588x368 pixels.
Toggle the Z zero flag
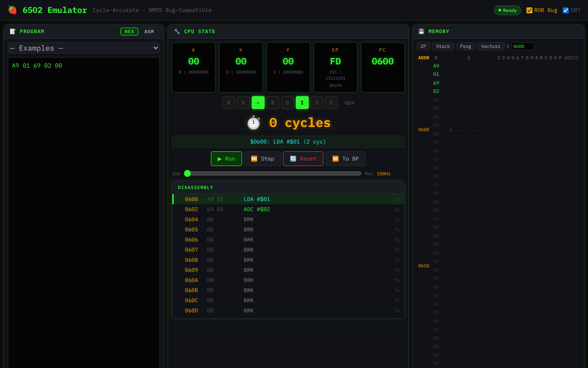pyautogui.click(x=317, y=103)
